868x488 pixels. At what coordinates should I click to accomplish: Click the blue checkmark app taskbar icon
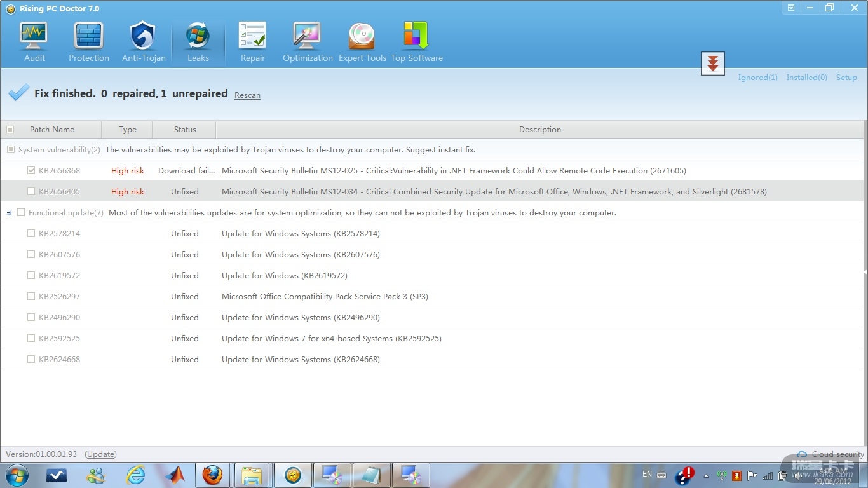pos(57,475)
